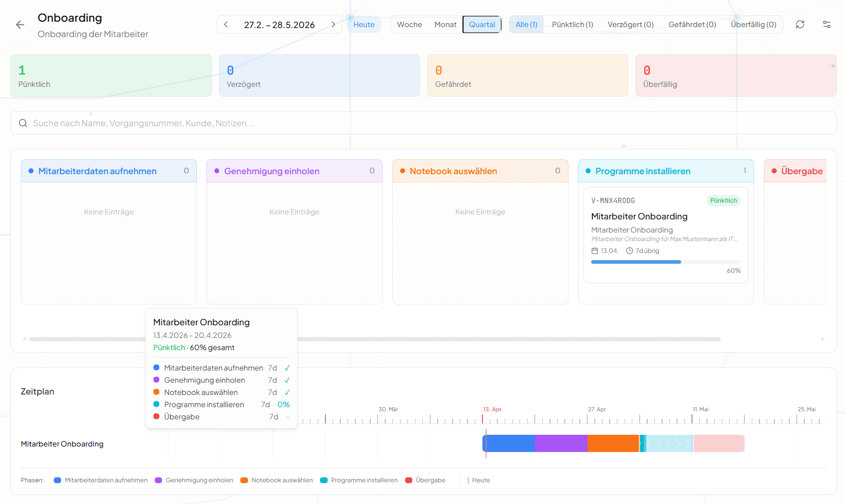Enable the Gefährdet (0) status filter
This screenshot has width=845, height=504.
click(692, 24)
